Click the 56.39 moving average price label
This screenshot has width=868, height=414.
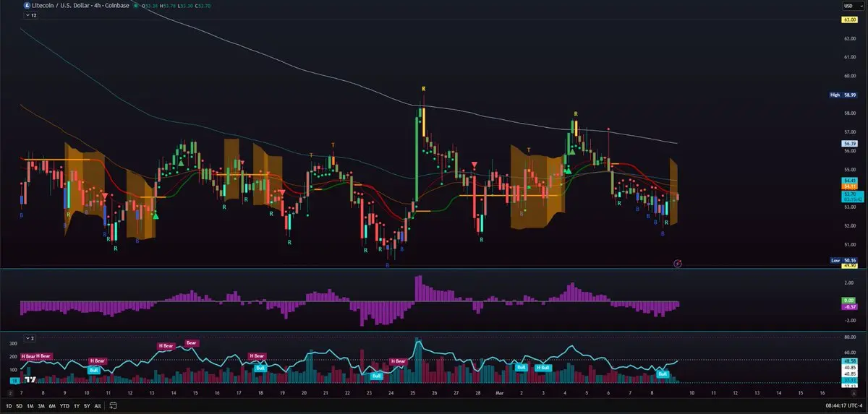point(849,143)
